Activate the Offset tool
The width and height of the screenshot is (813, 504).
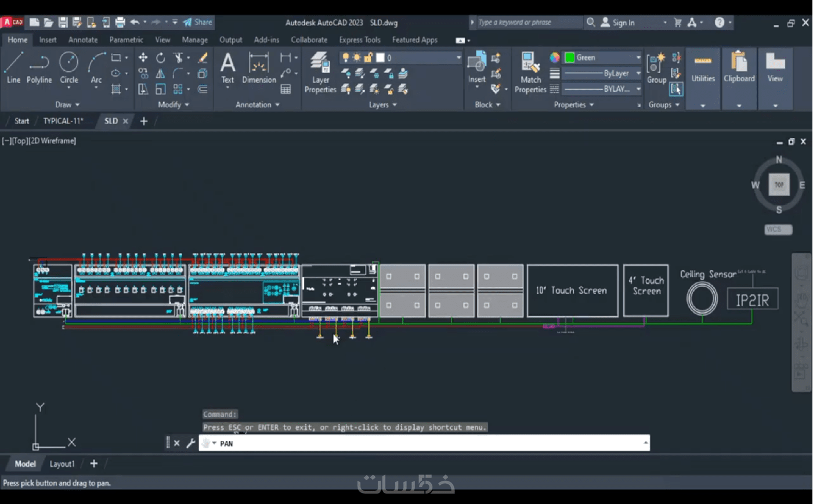[x=203, y=89]
